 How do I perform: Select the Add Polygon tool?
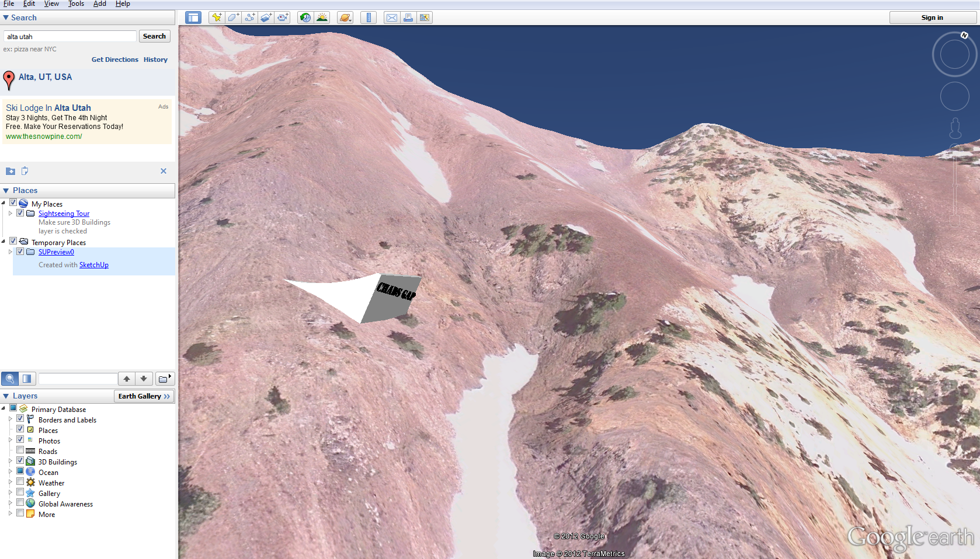[x=233, y=18]
